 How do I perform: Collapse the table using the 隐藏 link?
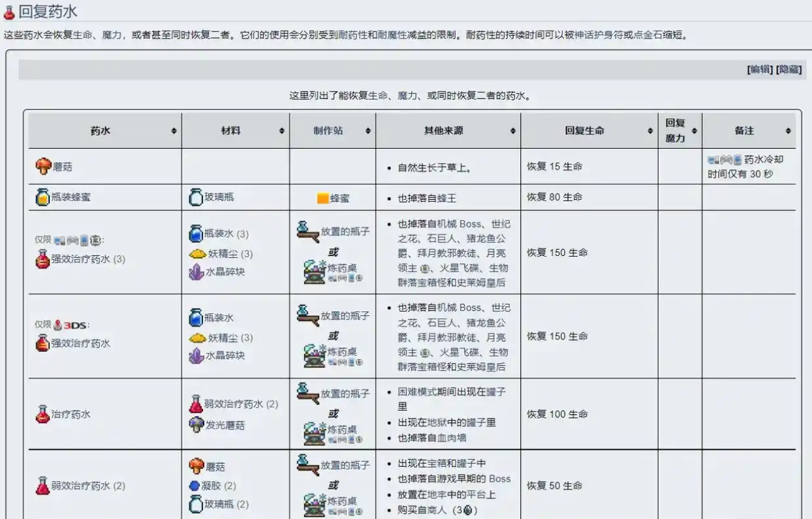click(790, 70)
